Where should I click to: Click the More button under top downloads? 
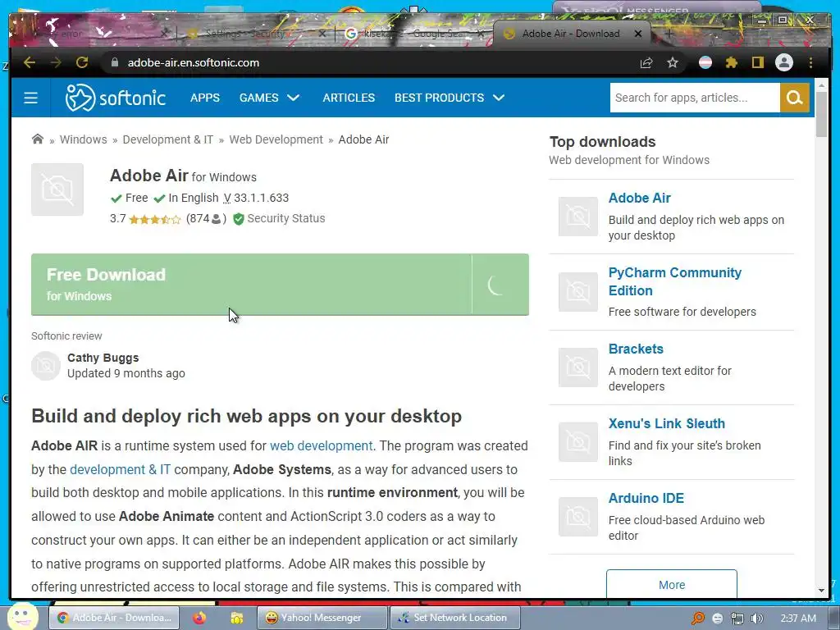(x=672, y=584)
